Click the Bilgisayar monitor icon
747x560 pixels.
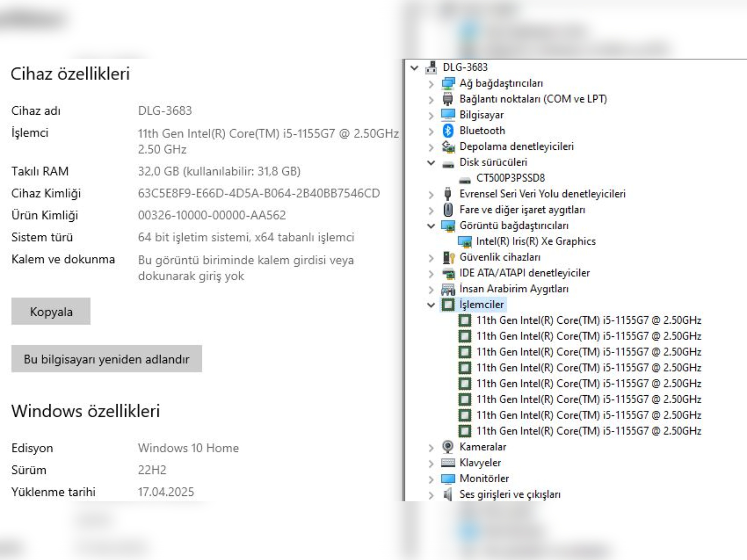[x=448, y=115]
